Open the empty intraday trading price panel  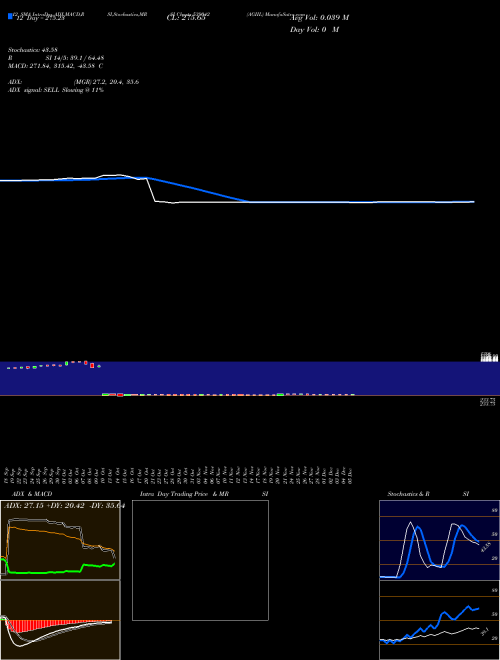pyautogui.click(x=200, y=560)
